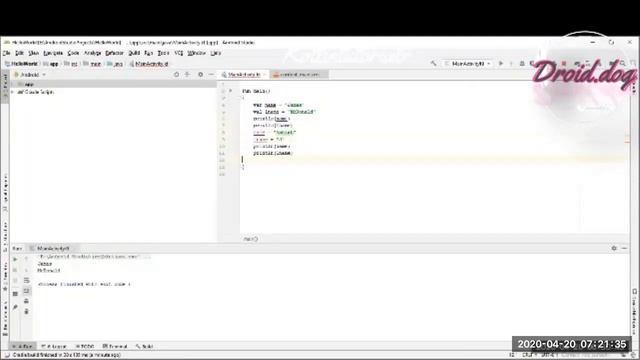The image size is (640, 360).
Task: Click the src breadcrumb in navigation bar
Action: [71, 64]
